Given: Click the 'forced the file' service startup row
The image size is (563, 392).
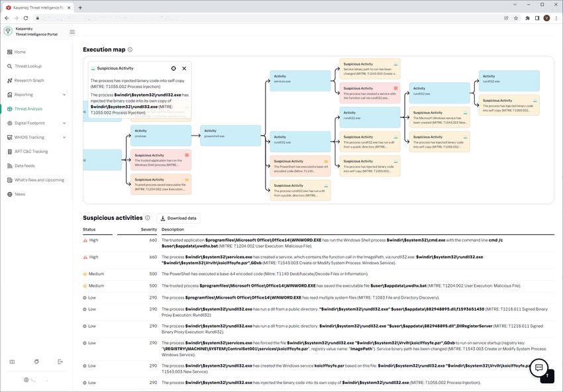Looking at the screenshot, I should [x=319, y=348].
